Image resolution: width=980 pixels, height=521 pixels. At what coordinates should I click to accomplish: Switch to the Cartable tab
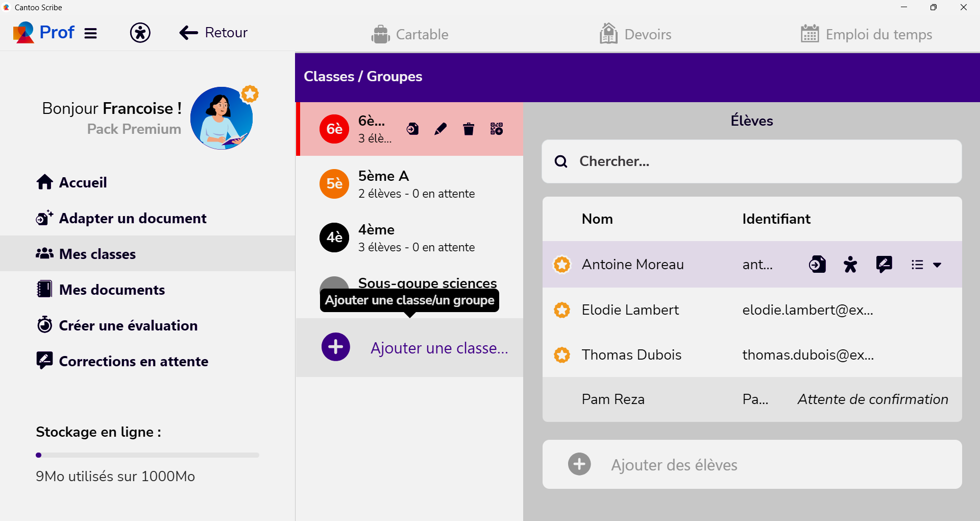click(410, 34)
